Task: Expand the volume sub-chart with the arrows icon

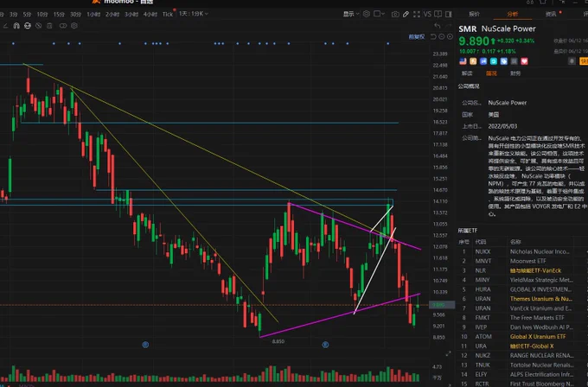Action: 449,353
